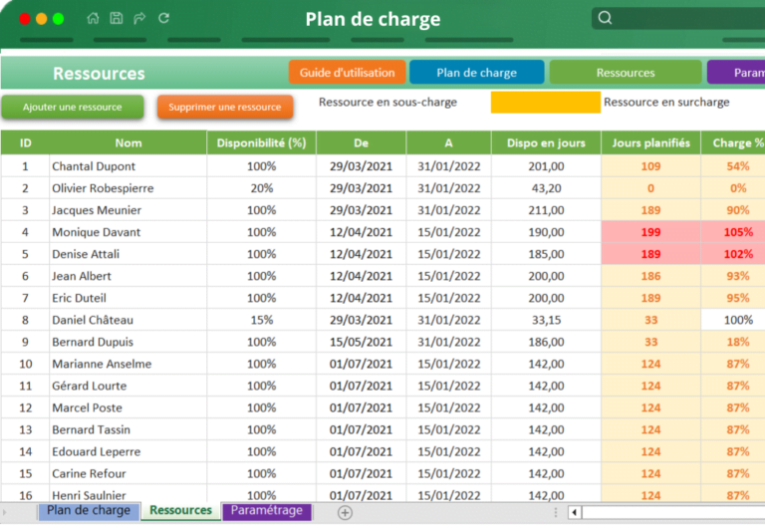Click the home icon in title bar
Viewport: 765px width, 532px height.
click(x=93, y=19)
